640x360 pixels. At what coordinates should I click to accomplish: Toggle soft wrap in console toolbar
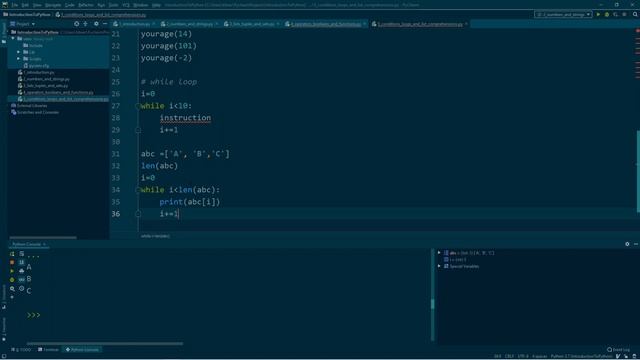click(x=22, y=254)
